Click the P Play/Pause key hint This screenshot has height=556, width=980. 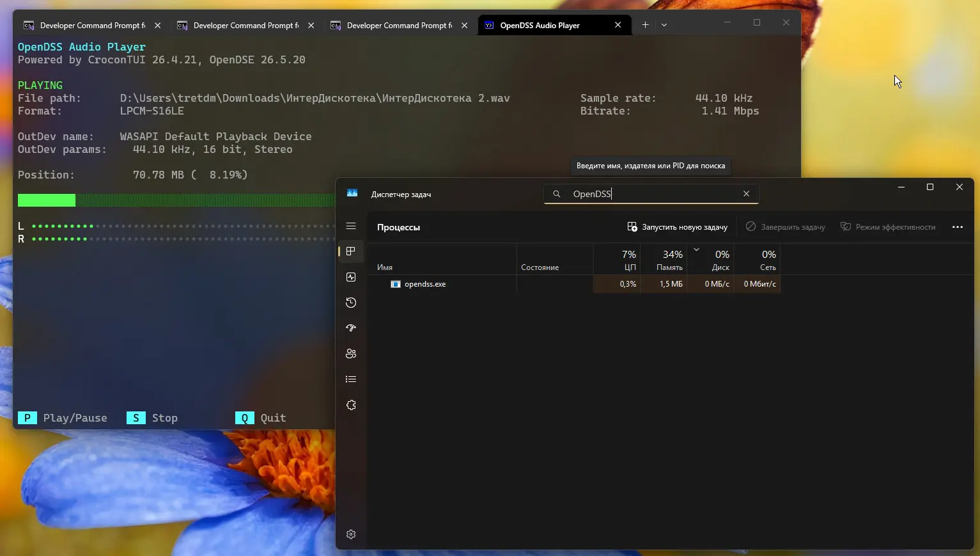(63, 418)
